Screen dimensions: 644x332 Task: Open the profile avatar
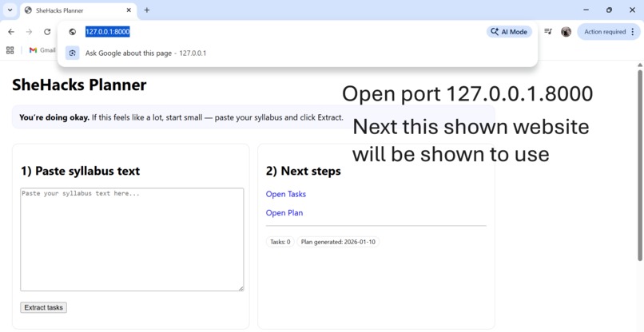tap(566, 32)
